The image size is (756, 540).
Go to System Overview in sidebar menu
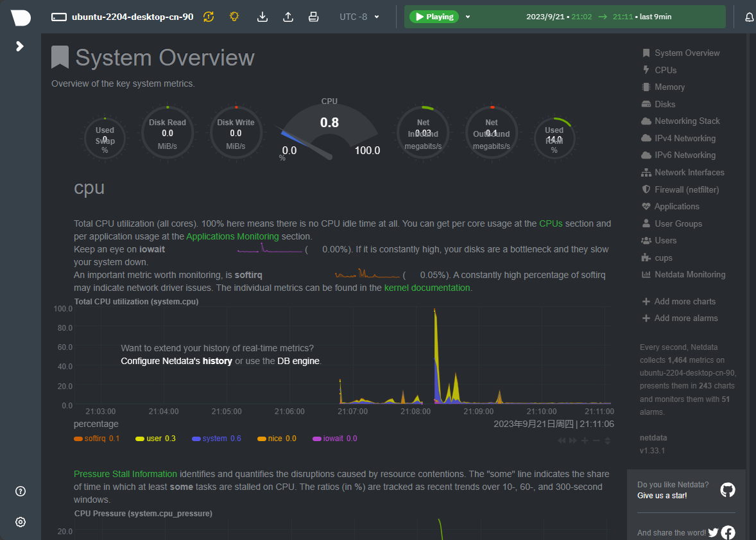[681, 53]
